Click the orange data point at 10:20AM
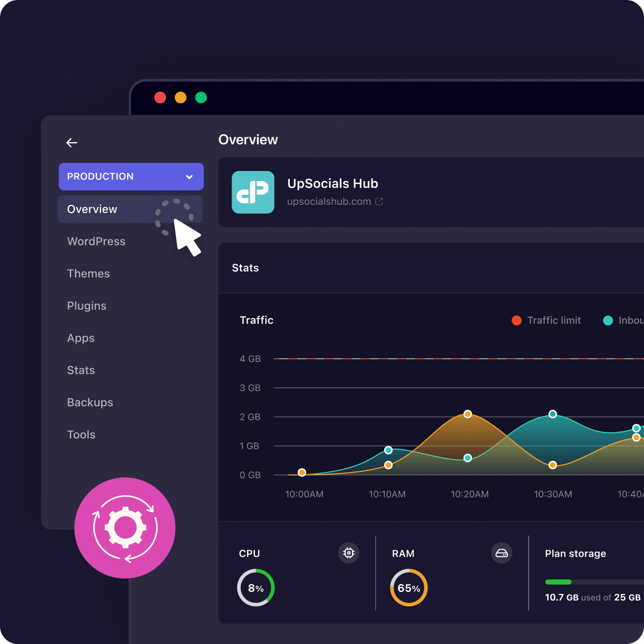The height and width of the screenshot is (644, 644). coord(467,414)
